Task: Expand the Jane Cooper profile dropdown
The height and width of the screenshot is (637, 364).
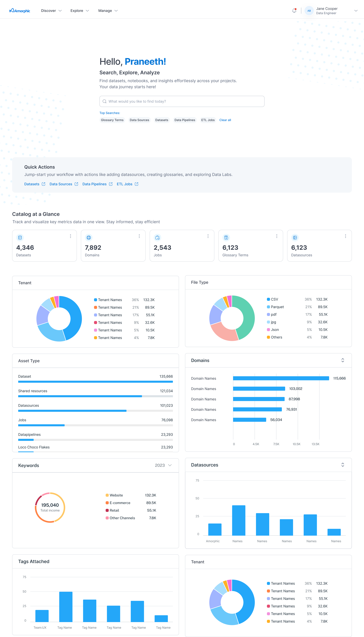Action: [x=356, y=11]
